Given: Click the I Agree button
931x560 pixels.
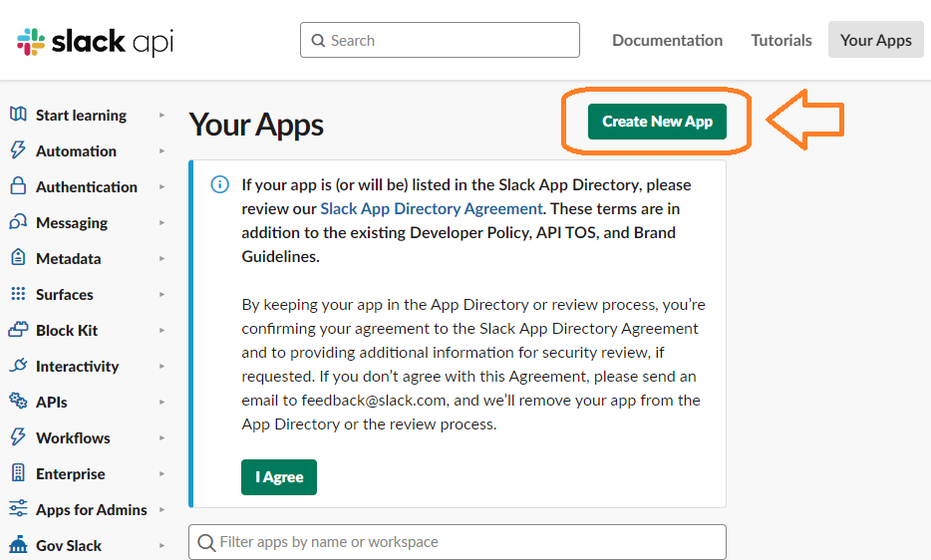Looking at the screenshot, I should (x=279, y=477).
